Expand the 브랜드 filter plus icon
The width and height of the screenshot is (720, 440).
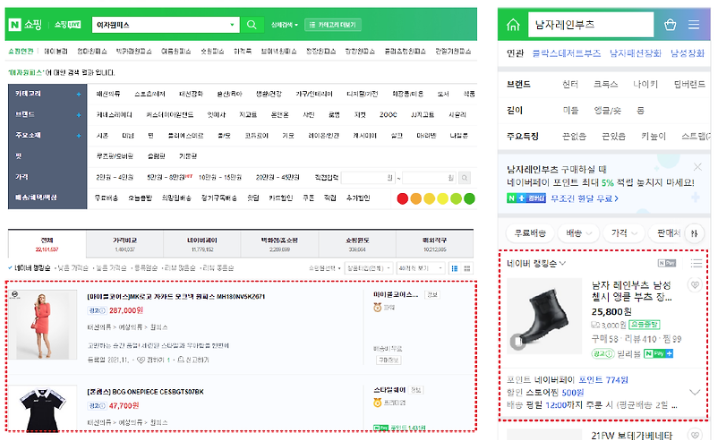[x=79, y=115]
